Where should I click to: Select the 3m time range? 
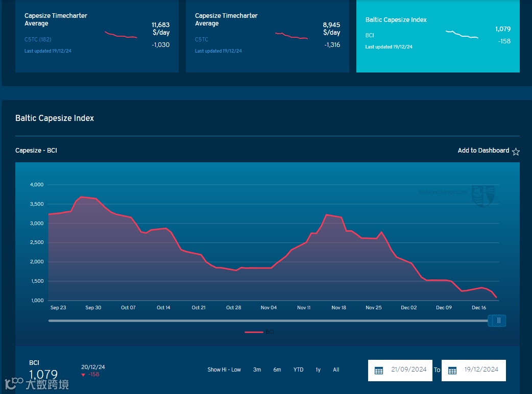click(257, 370)
